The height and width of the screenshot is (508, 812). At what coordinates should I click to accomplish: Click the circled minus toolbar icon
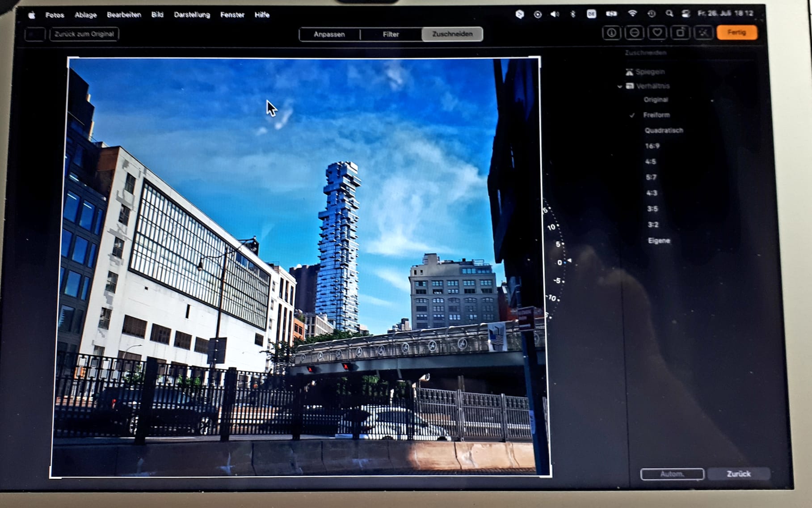coord(634,33)
